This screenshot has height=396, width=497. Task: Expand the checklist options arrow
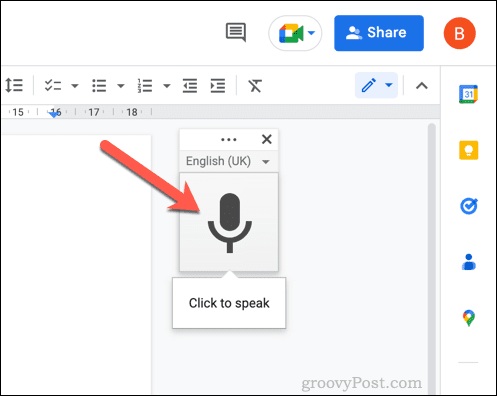tap(75, 86)
